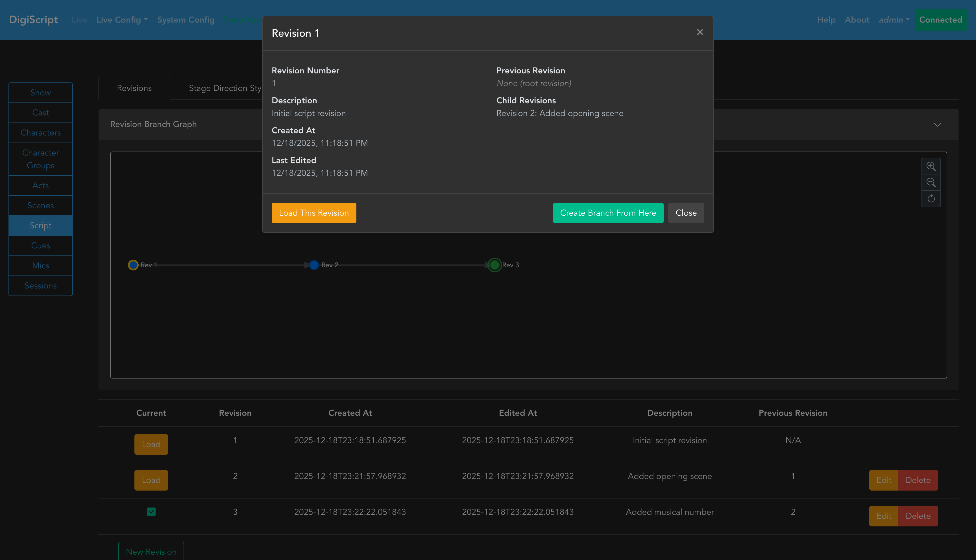
Task: Select the Rev 2 node in graph
Action: 314,265
